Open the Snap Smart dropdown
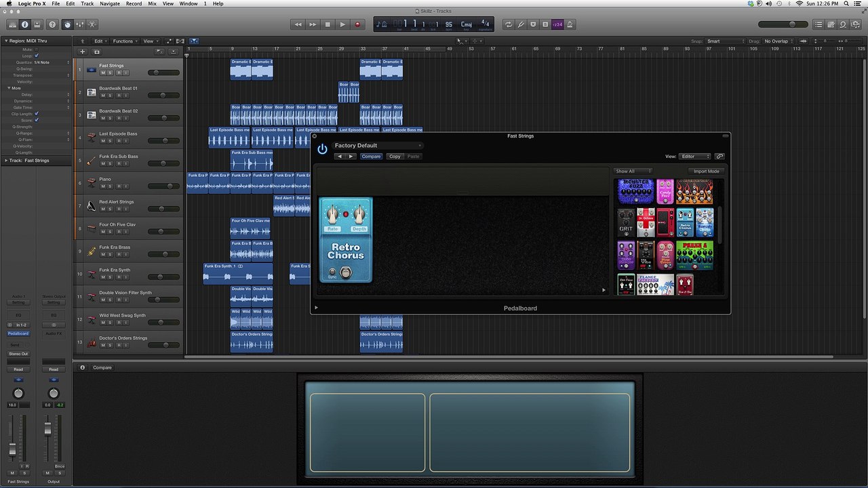 pyautogui.click(x=725, y=41)
